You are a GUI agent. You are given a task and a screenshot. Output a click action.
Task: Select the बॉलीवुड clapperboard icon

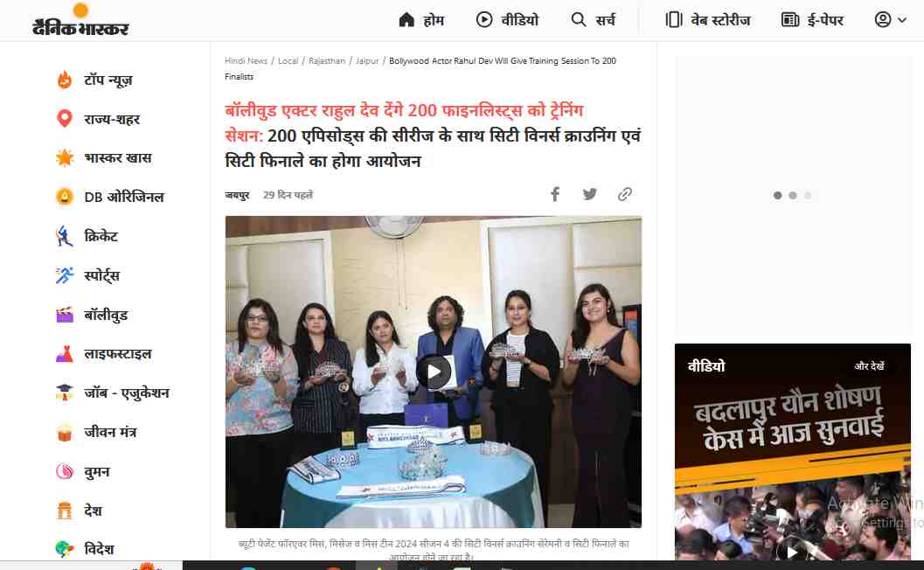pos(65,315)
